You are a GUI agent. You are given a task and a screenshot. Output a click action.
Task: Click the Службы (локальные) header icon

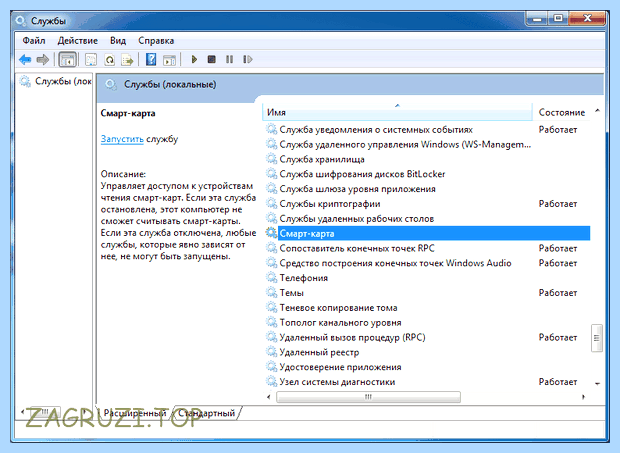pos(111,84)
